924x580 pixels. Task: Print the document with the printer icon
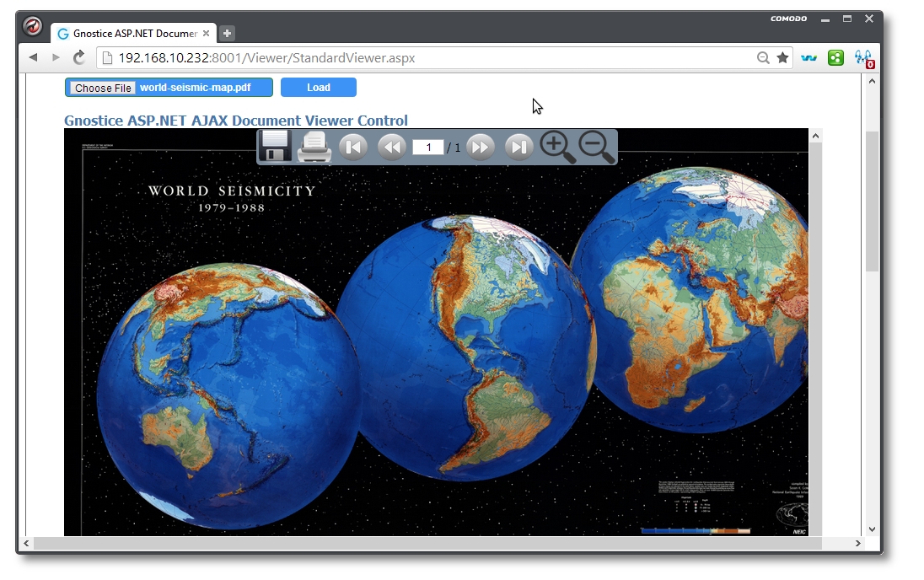tap(314, 147)
